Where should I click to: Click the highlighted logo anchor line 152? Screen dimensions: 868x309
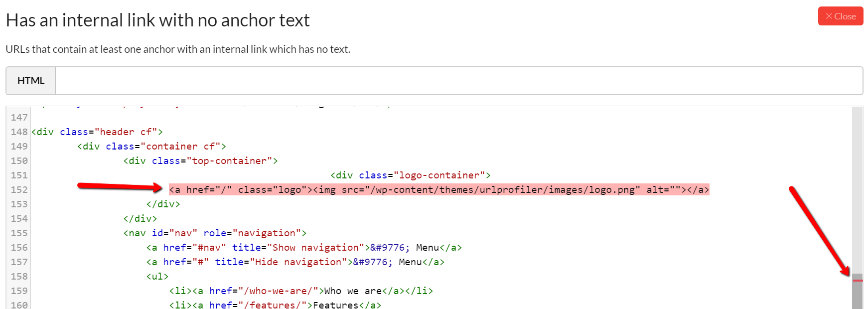[439, 190]
